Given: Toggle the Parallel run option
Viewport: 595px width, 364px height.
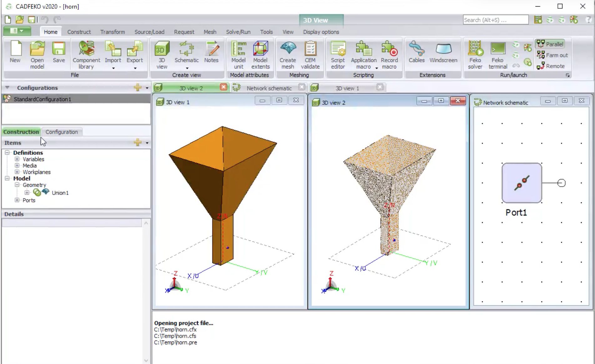Looking at the screenshot, I should (x=550, y=44).
